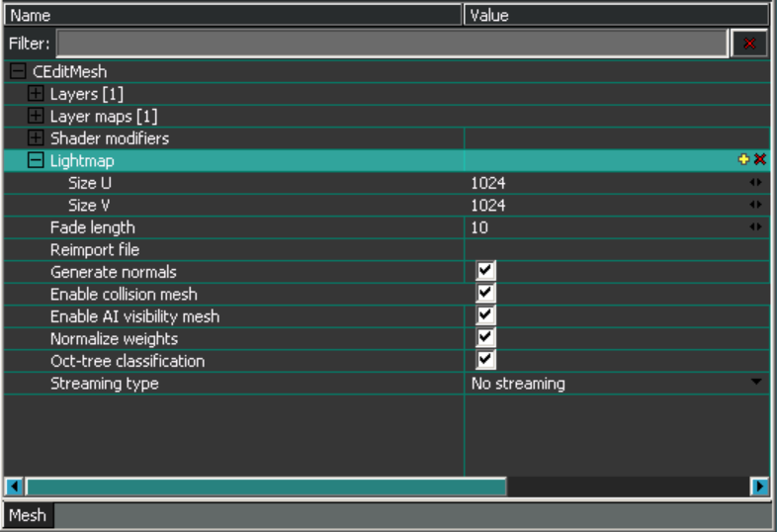Select the Enable AI visibility mesh label
Image resolution: width=777 pixels, height=532 pixels.
134,316
